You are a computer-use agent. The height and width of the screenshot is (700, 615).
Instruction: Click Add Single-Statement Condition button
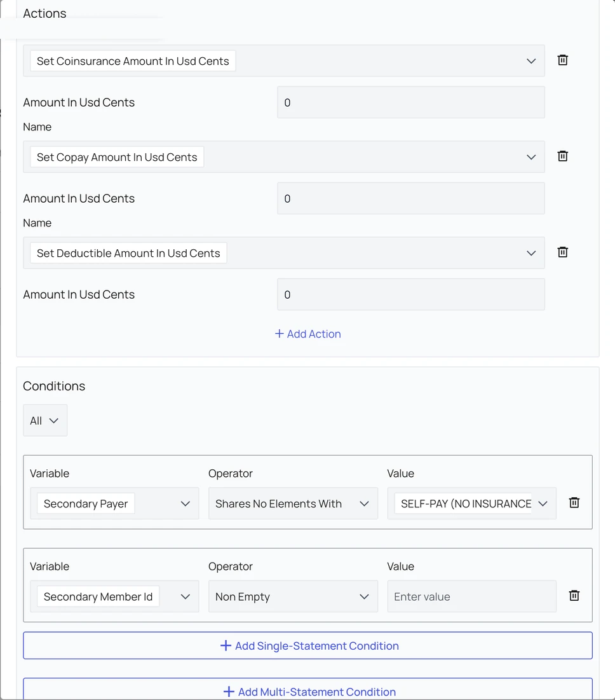coord(307,645)
